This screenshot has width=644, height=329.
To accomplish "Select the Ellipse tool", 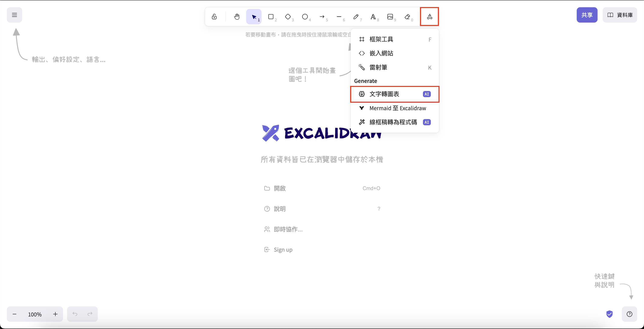I will 305,17.
